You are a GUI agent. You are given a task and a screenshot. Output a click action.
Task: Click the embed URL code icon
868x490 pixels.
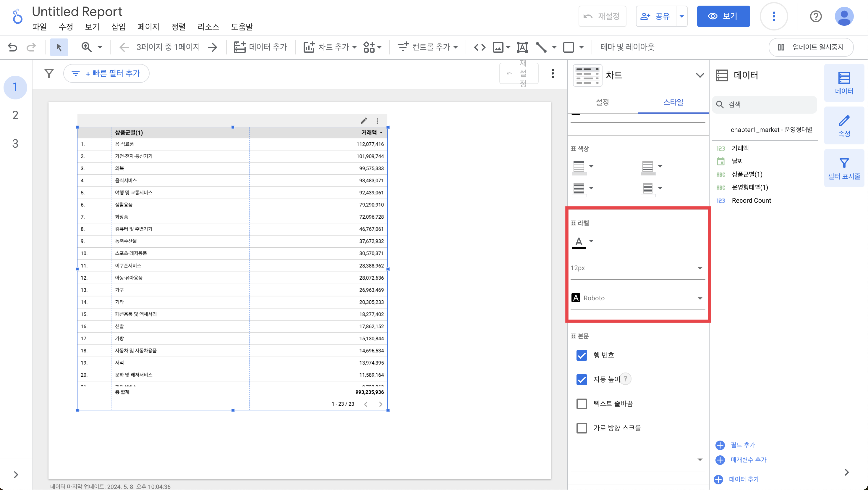(x=480, y=47)
